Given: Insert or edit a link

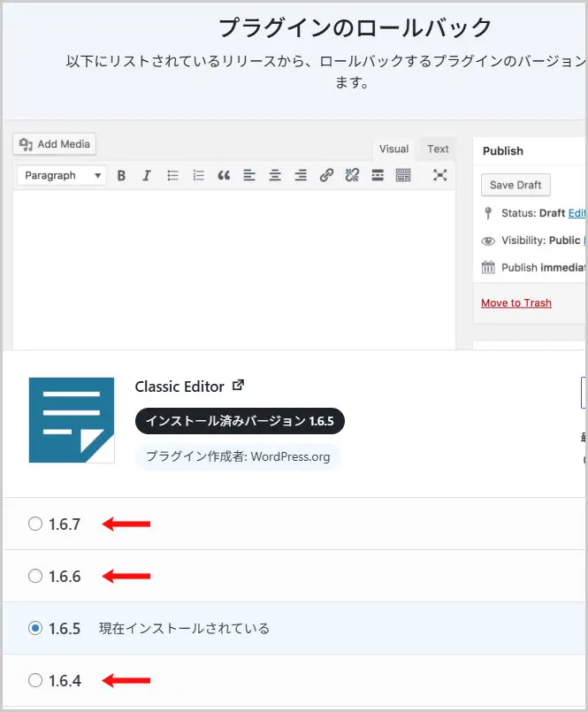Looking at the screenshot, I should tap(326, 175).
